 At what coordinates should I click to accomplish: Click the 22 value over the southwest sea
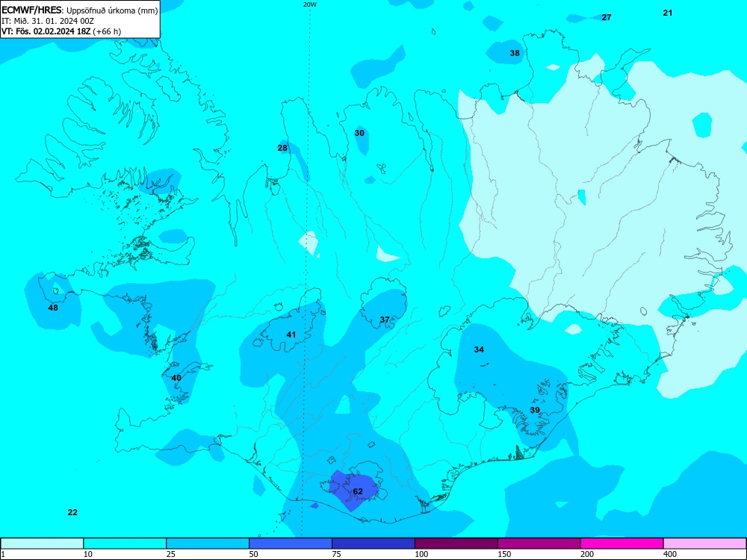(72, 512)
